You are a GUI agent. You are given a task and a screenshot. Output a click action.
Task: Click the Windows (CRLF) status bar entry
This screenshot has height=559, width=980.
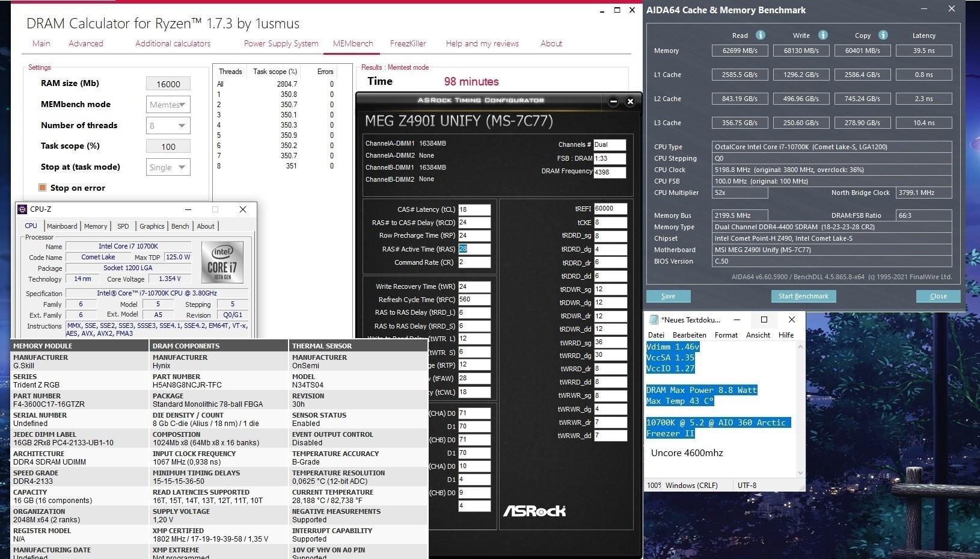[691, 485]
